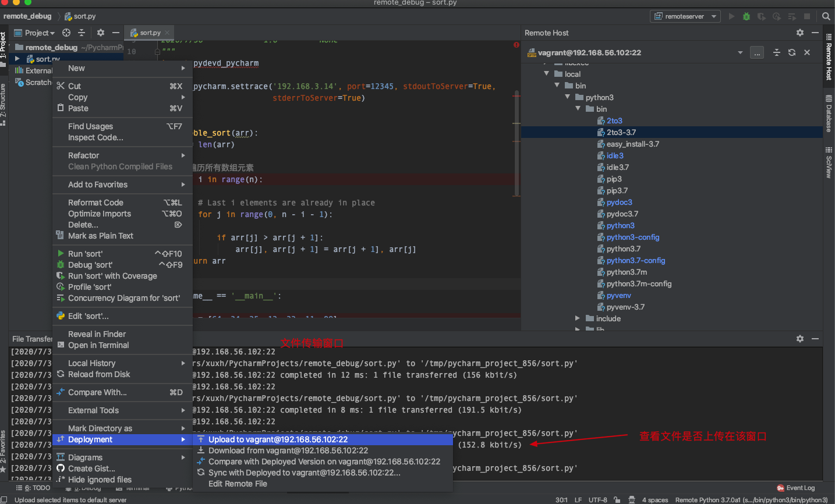Viewport: 835px width, 504px height.
Task: Open the Event Log
Action: (796, 488)
